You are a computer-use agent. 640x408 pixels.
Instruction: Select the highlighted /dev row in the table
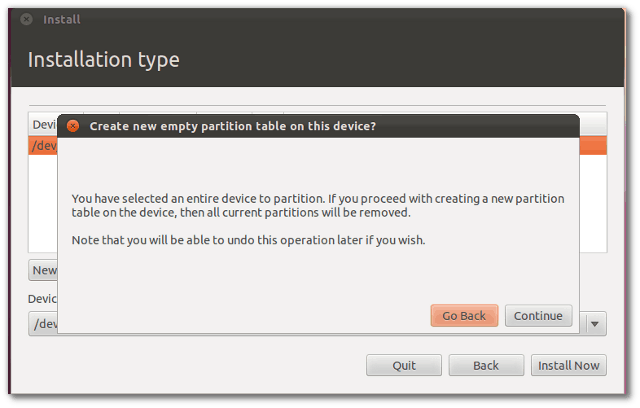pyautogui.click(x=43, y=146)
